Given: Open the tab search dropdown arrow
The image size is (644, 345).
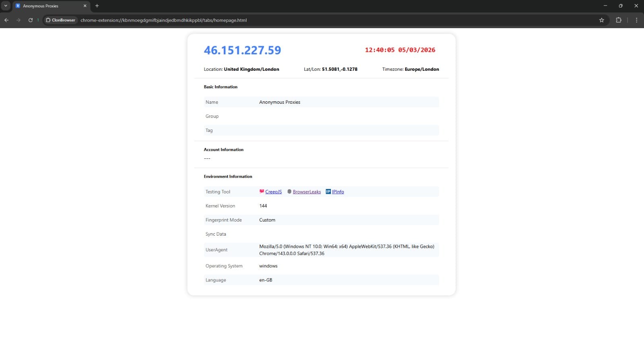Looking at the screenshot, I should 6,6.
